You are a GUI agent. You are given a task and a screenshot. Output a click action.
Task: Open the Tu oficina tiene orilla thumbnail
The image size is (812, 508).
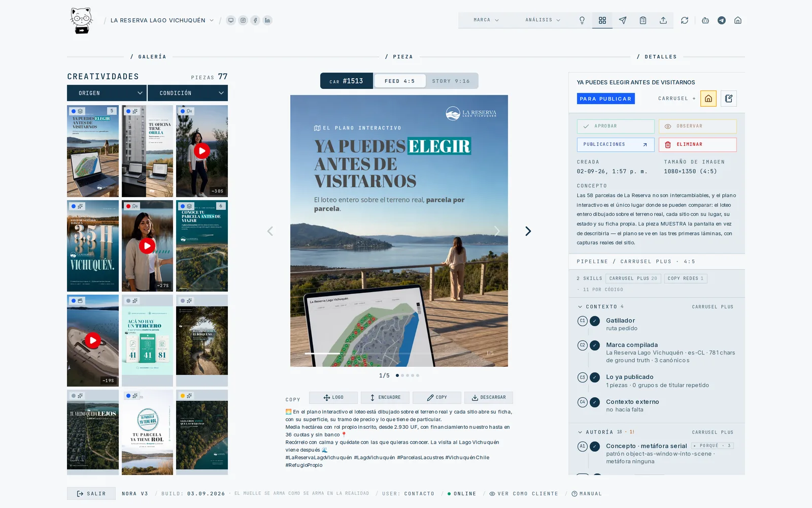pos(147,151)
